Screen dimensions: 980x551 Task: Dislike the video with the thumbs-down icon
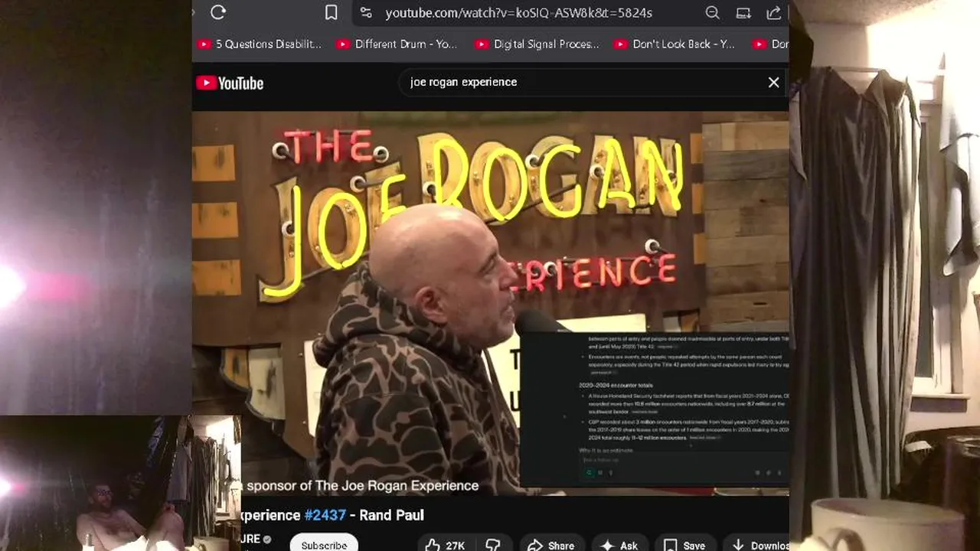tap(493, 545)
